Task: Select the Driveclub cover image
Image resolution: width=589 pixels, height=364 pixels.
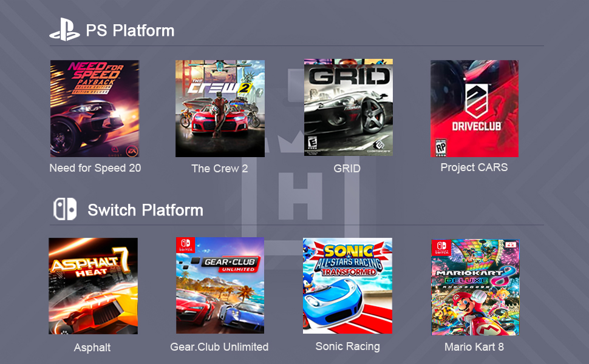Action: [474, 109]
